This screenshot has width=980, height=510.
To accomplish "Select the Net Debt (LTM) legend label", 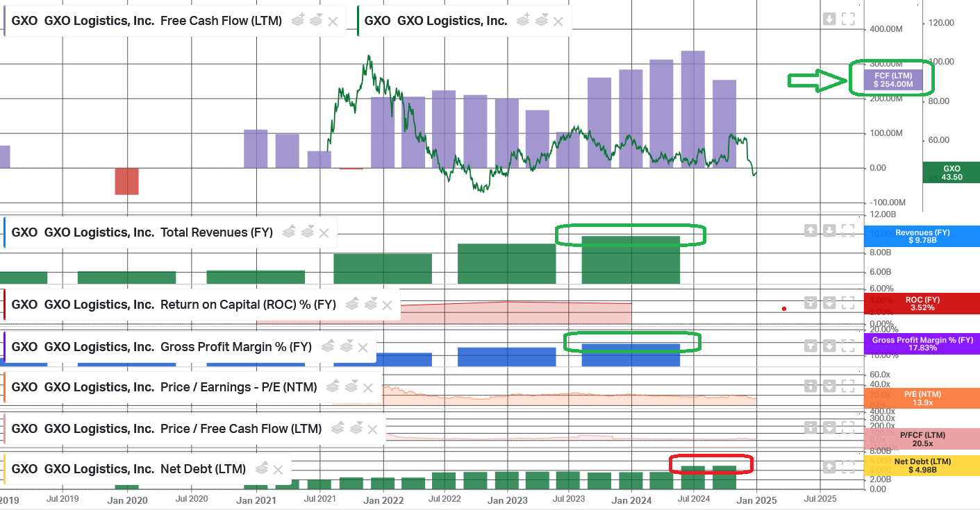I will tap(128, 469).
